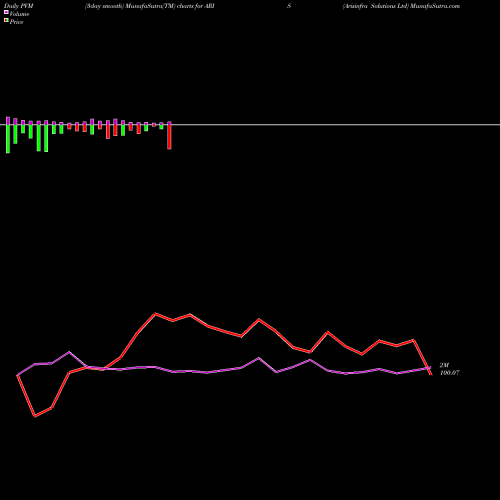Click the 'Arisinfra Solutions Ltd' company title
Image resolution: width=500 pixels, height=500 pixels.
[376, 6]
